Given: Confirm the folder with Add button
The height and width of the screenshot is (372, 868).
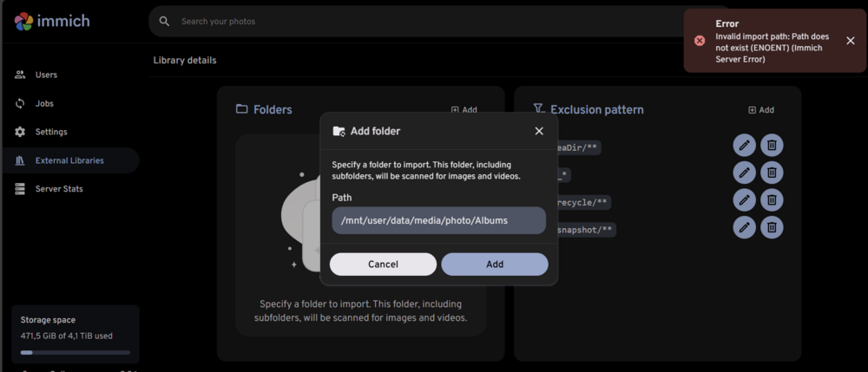Looking at the screenshot, I should tap(495, 264).
